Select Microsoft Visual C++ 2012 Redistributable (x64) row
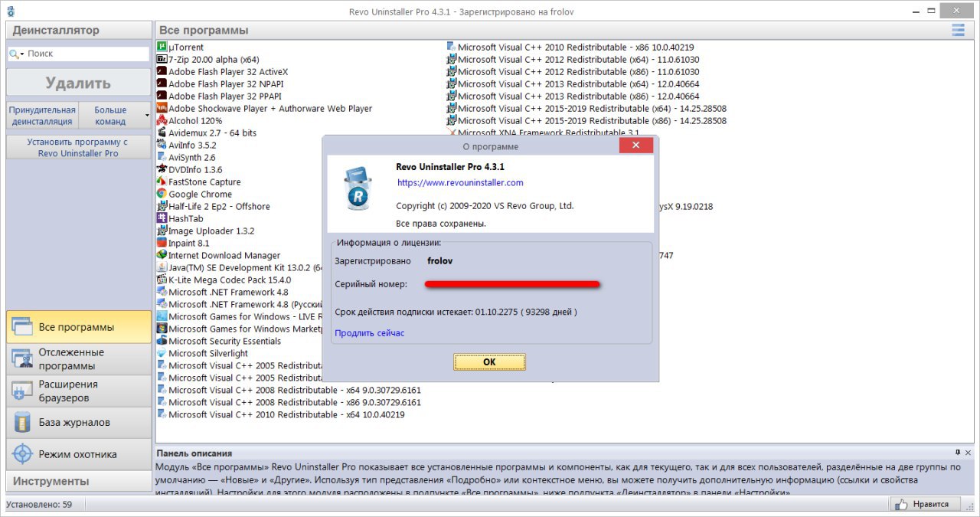The width and height of the screenshot is (980, 517). pos(573,59)
